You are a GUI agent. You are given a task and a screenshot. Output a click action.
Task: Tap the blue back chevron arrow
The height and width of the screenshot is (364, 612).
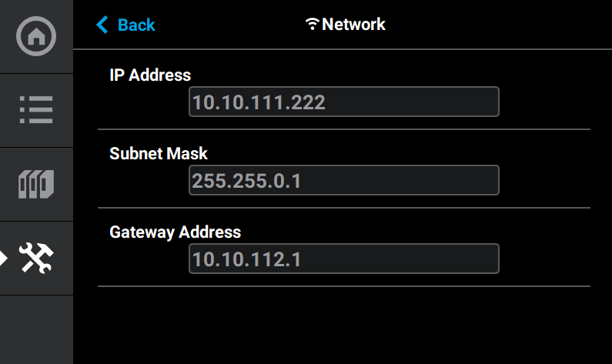(102, 25)
